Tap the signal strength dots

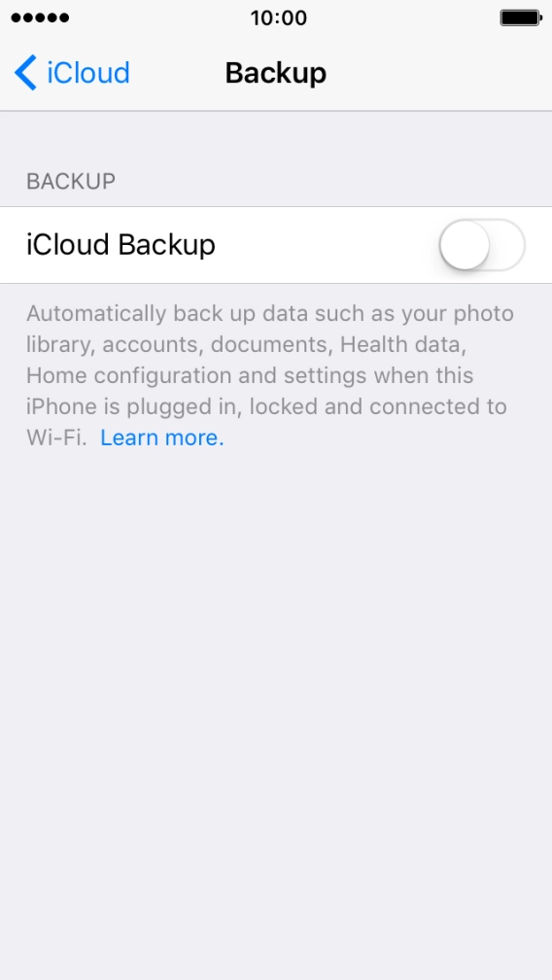tap(40, 18)
